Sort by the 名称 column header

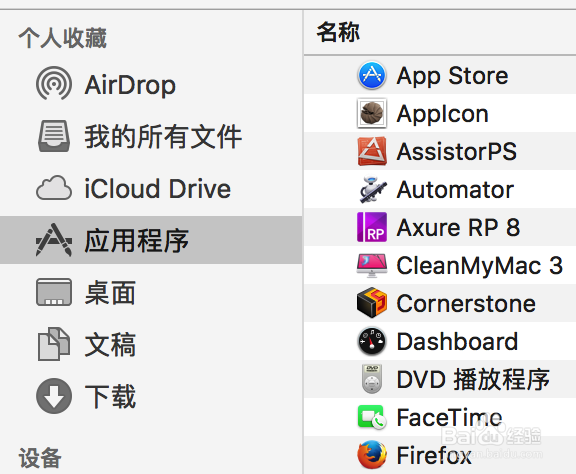click(x=338, y=32)
